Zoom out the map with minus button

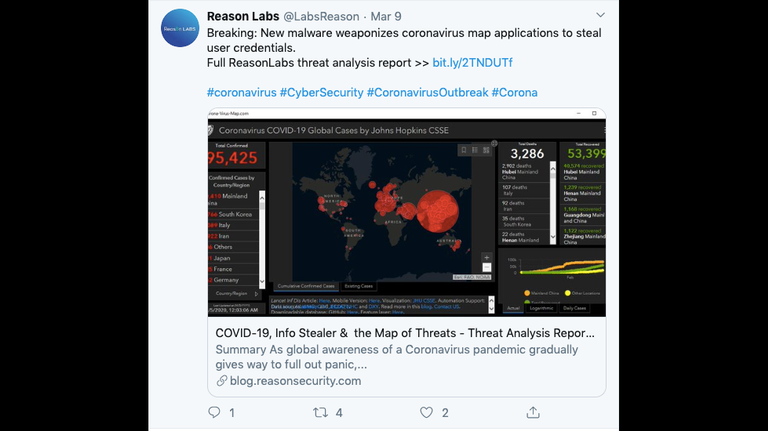pyautogui.click(x=486, y=267)
